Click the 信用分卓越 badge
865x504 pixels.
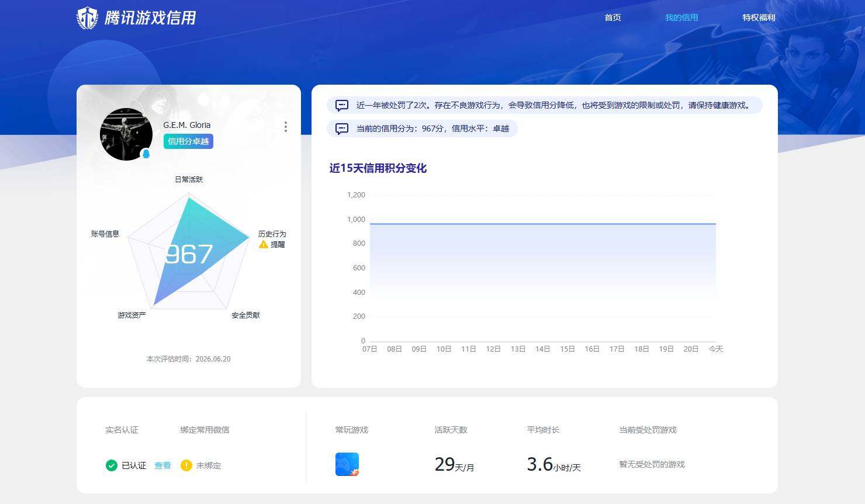click(188, 141)
